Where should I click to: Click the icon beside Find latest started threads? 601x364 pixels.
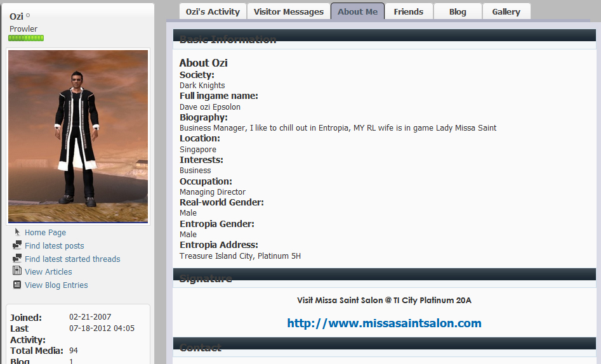(17, 259)
